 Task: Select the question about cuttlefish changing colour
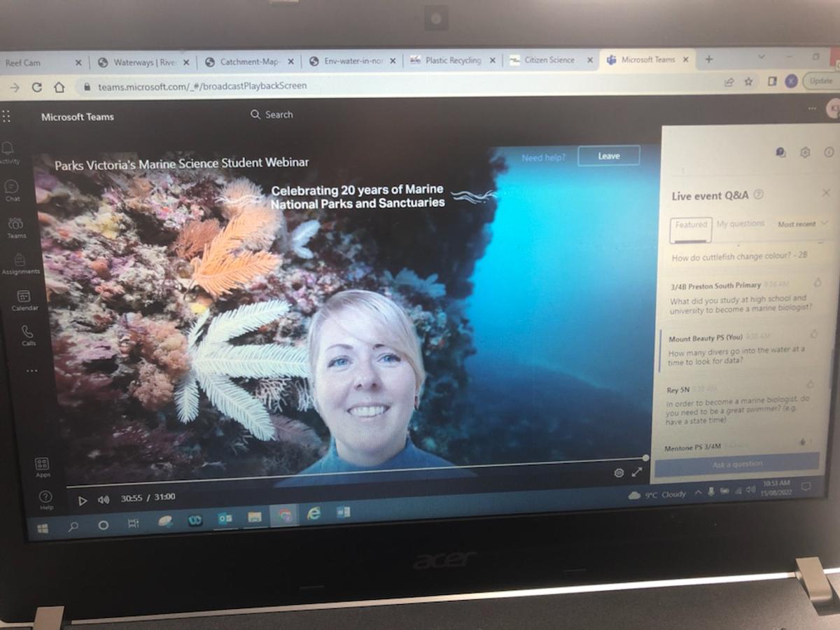(739, 257)
